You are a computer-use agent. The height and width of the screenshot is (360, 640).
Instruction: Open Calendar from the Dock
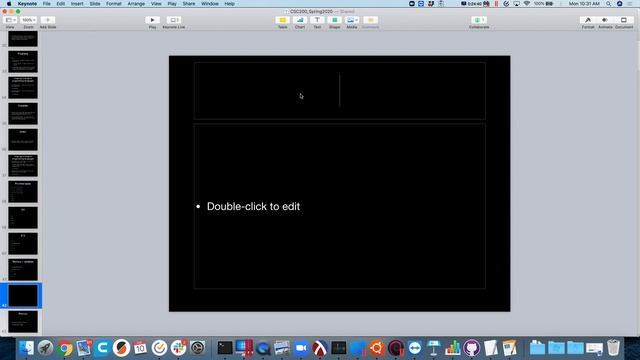pyautogui.click(x=140, y=348)
